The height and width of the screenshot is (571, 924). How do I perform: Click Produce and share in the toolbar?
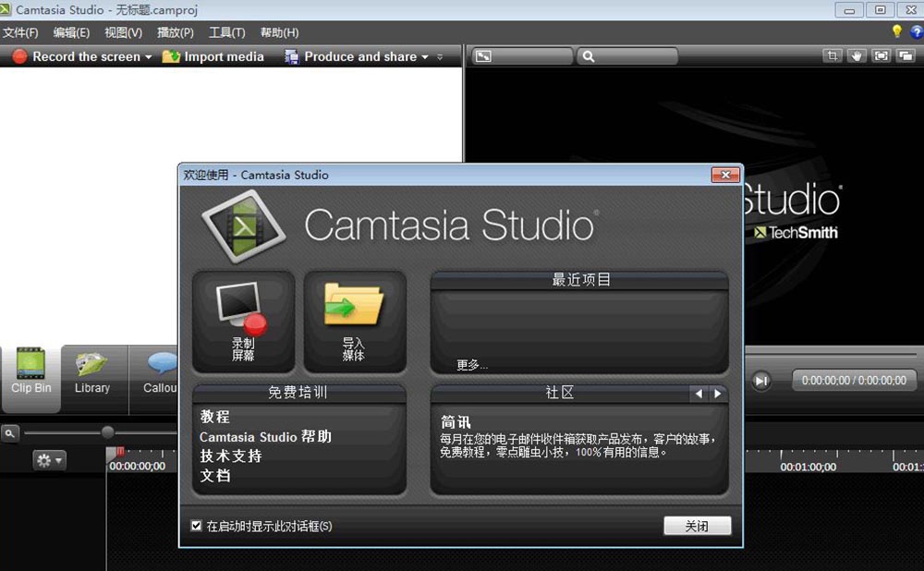click(350, 56)
